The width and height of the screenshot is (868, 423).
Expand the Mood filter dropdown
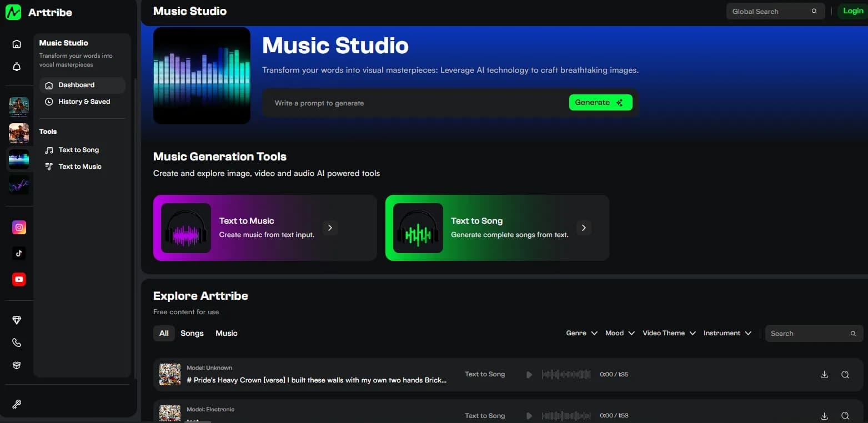click(620, 333)
